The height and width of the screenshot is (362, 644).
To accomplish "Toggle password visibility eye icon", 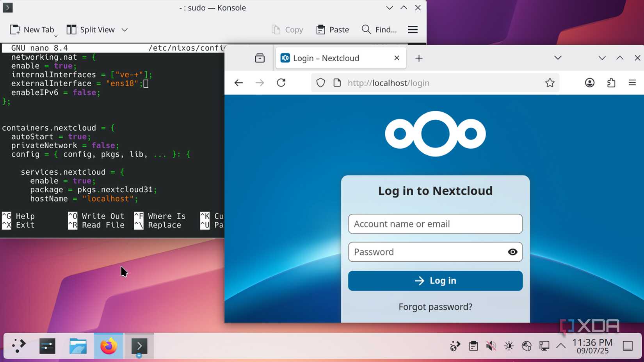I will (x=512, y=252).
